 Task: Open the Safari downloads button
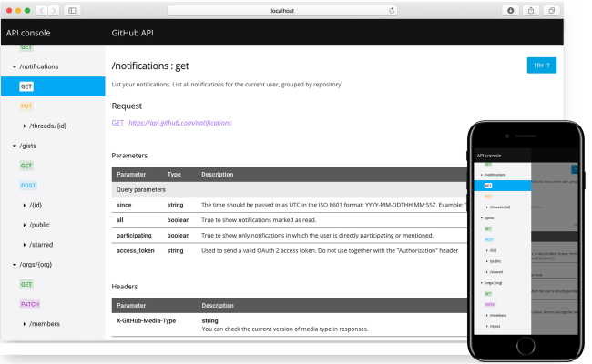[510, 11]
